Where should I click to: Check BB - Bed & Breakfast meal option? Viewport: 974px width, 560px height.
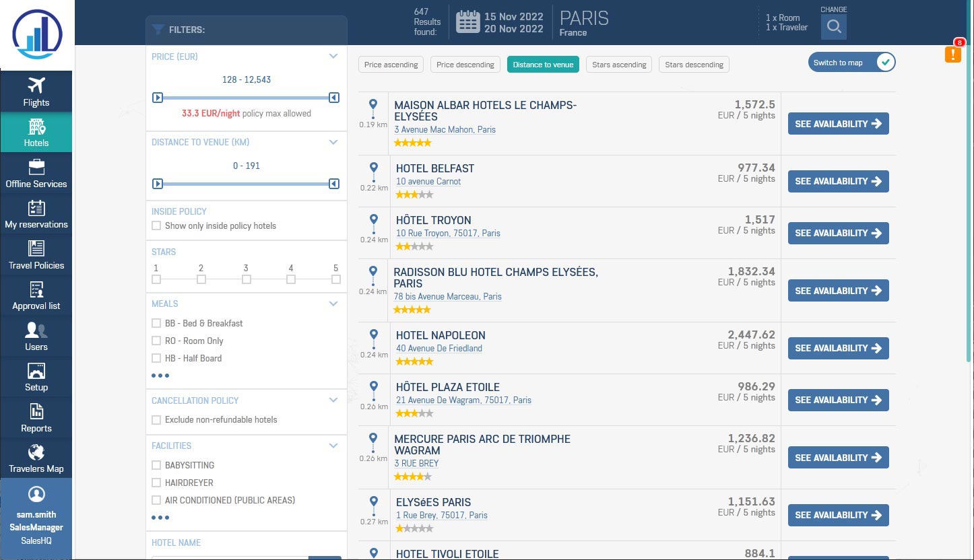pyautogui.click(x=156, y=323)
